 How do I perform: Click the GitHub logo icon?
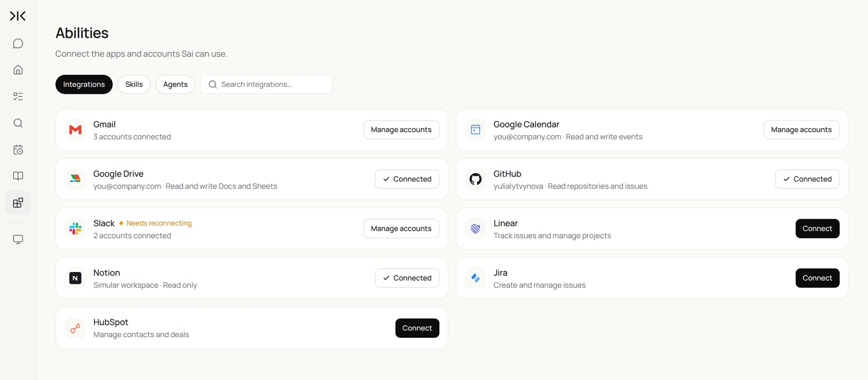tap(476, 179)
